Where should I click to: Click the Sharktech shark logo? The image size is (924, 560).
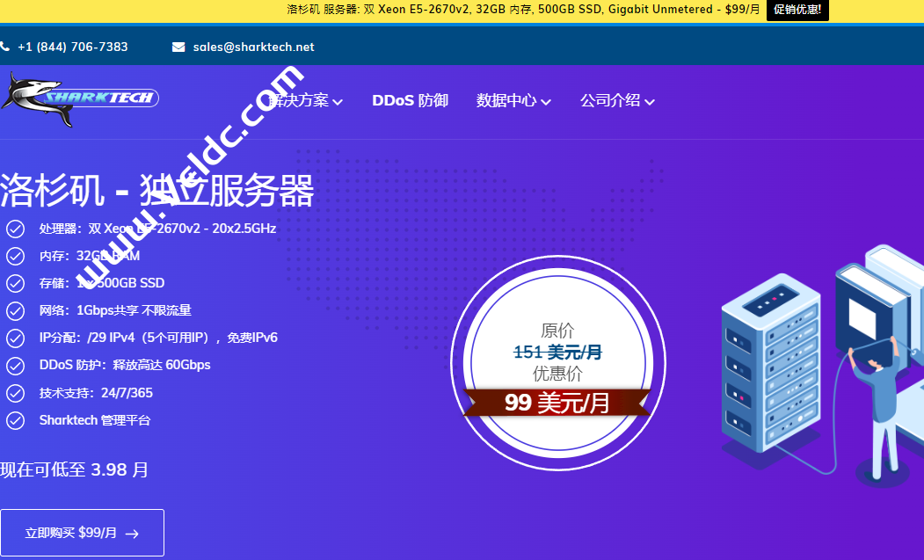point(79,99)
